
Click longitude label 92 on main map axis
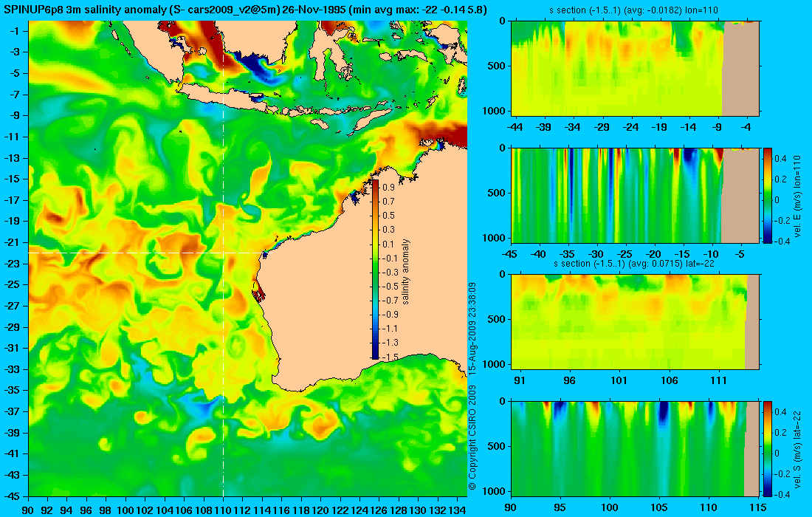[48, 510]
